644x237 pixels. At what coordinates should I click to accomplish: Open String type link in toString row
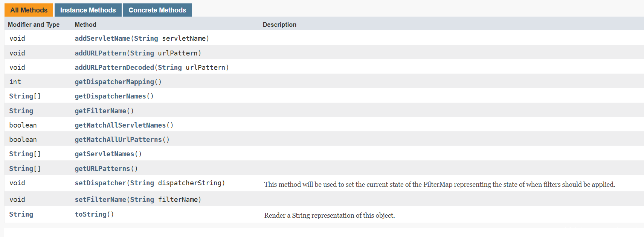click(21, 214)
